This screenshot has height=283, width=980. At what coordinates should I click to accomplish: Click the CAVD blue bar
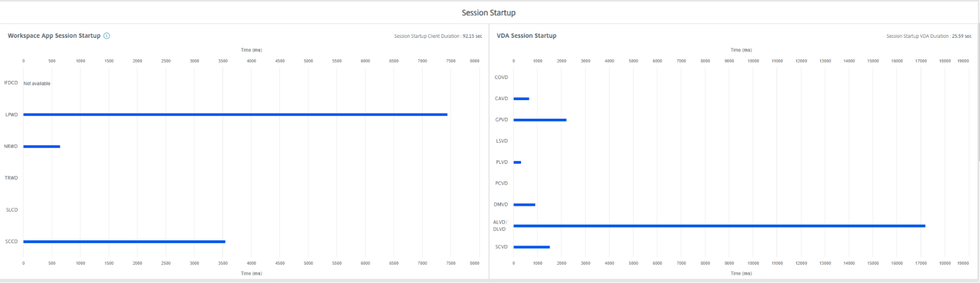521,99
